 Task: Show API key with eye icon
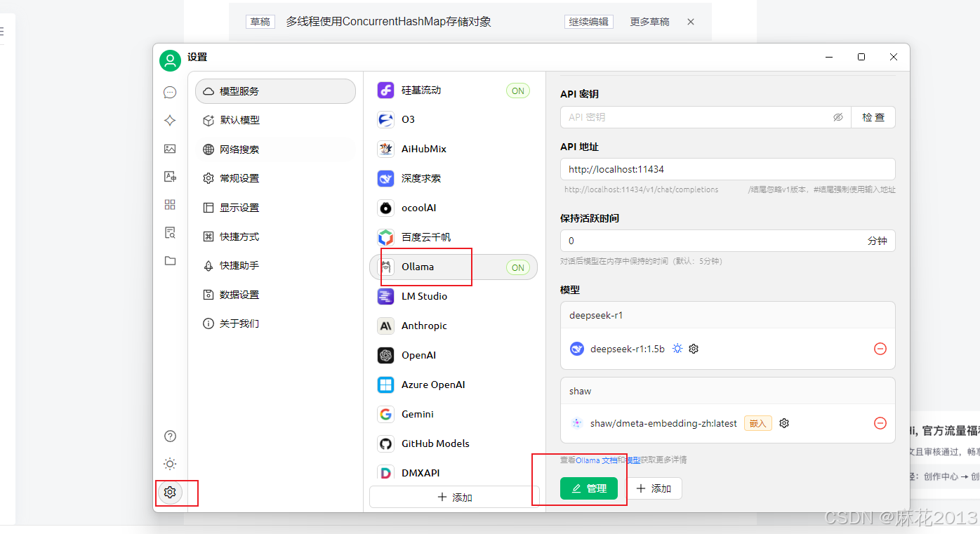coord(837,117)
